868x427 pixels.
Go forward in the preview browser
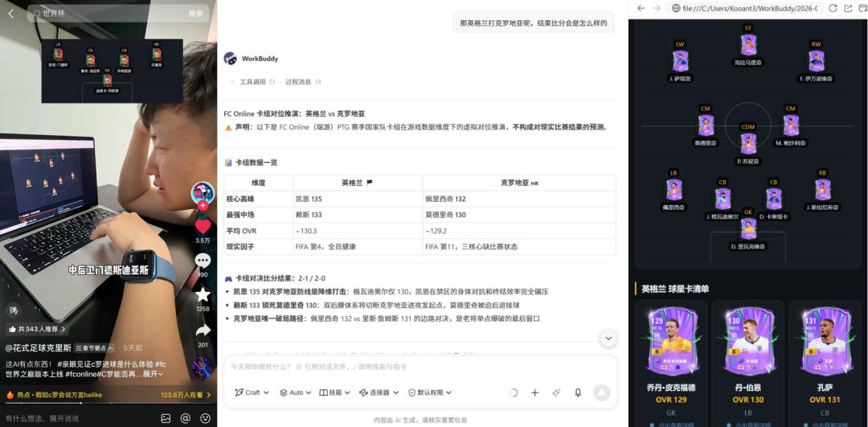pos(657,8)
